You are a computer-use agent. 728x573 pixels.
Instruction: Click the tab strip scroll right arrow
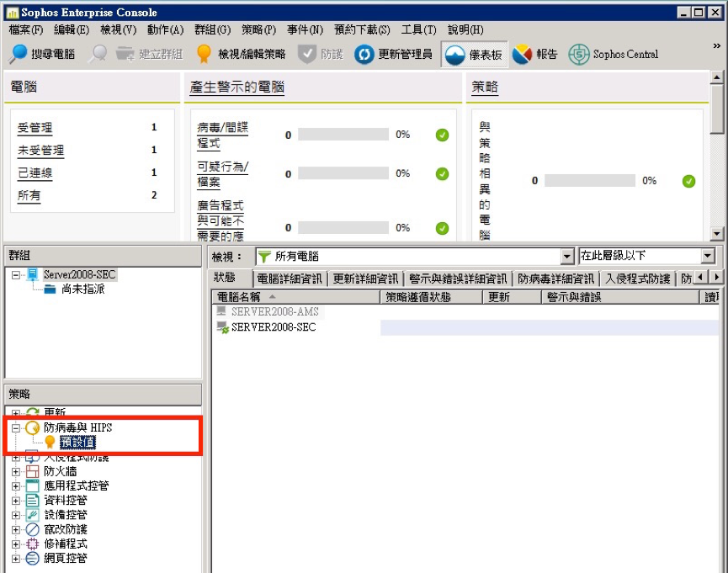click(x=717, y=278)
